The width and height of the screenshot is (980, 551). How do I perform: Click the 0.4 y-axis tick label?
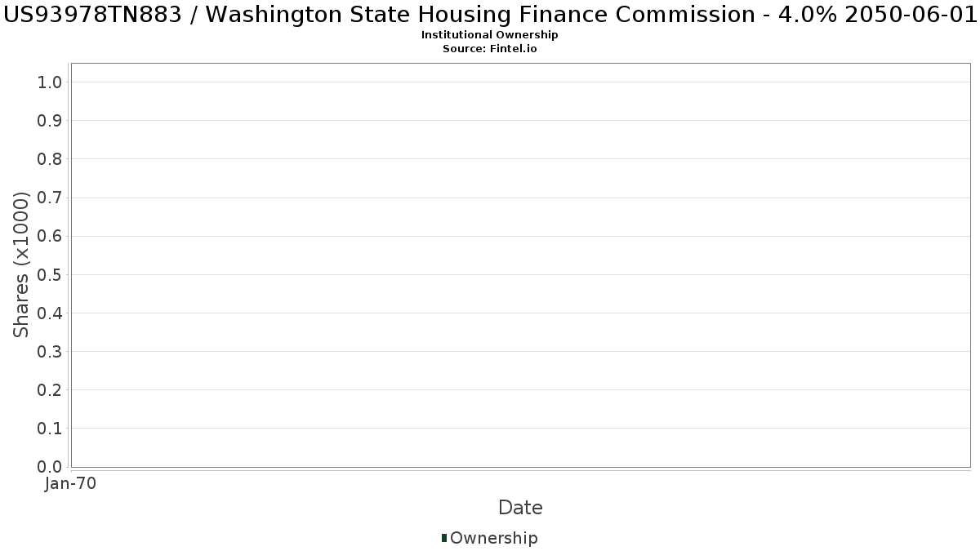50,313
